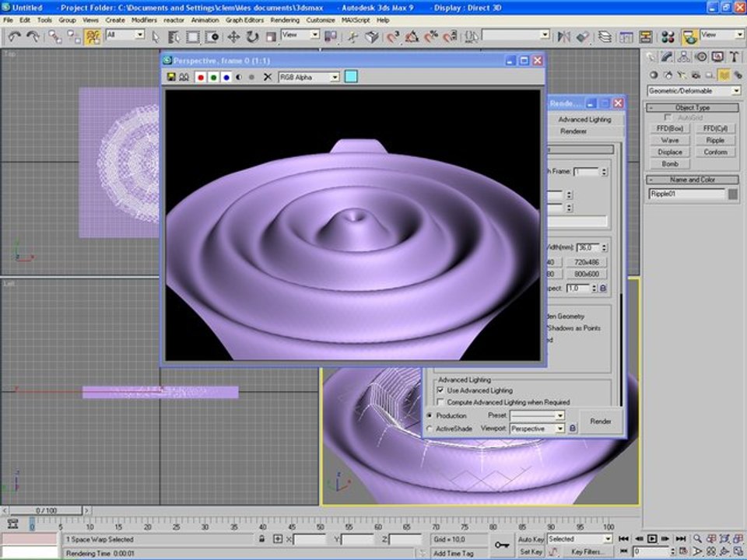
Task: Open the Schematic View icon
Action: point(646,37)
